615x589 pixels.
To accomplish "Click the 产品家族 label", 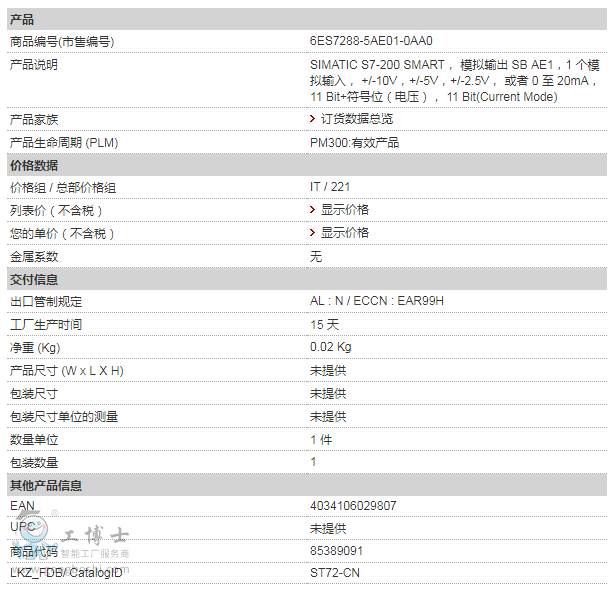I will pyautogui.click(x=34, y=120).
